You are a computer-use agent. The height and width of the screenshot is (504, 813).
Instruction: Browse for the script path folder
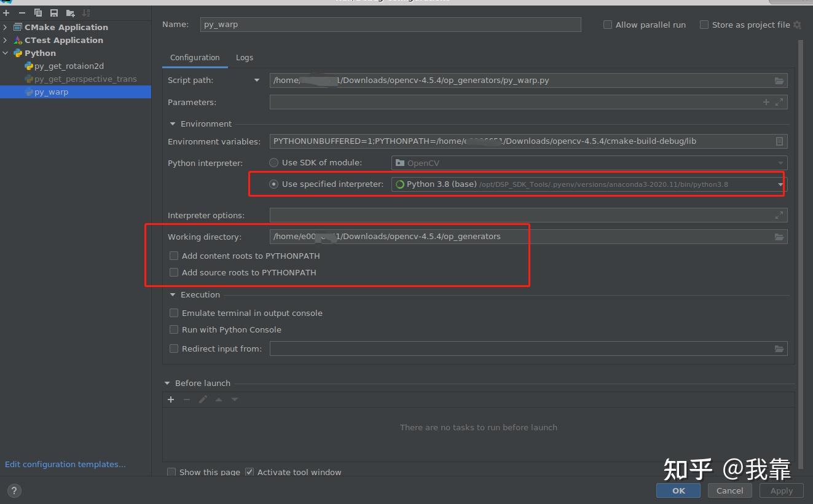point(779,81)
